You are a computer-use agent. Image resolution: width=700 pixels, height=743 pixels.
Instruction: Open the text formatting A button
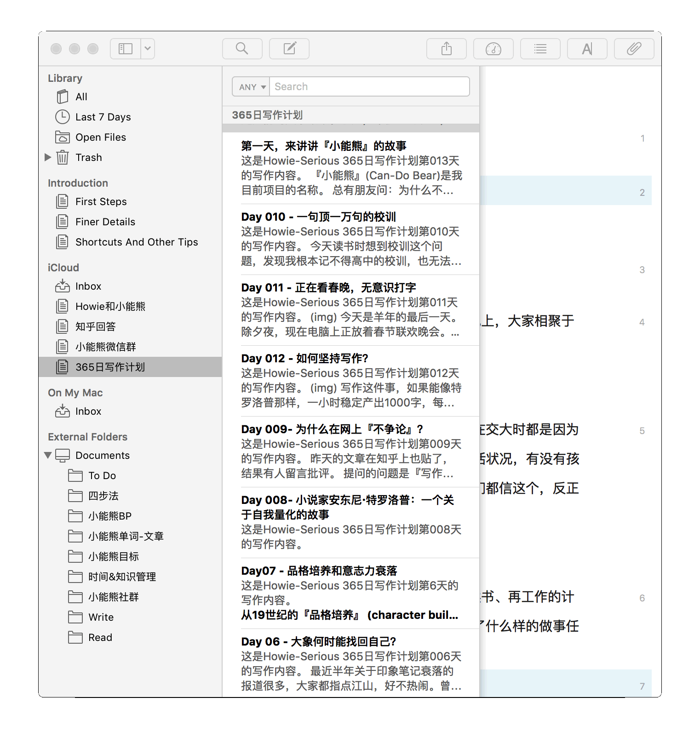(587, 49)
